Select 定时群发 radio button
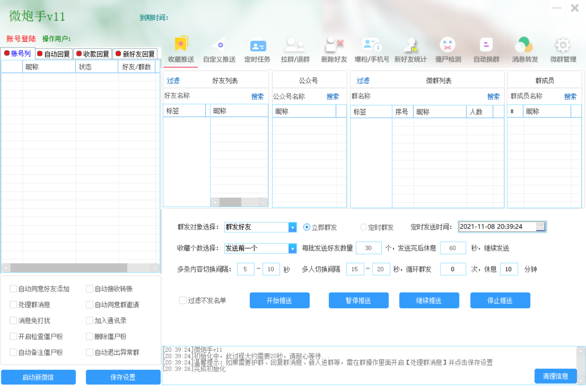 (363, 227)
